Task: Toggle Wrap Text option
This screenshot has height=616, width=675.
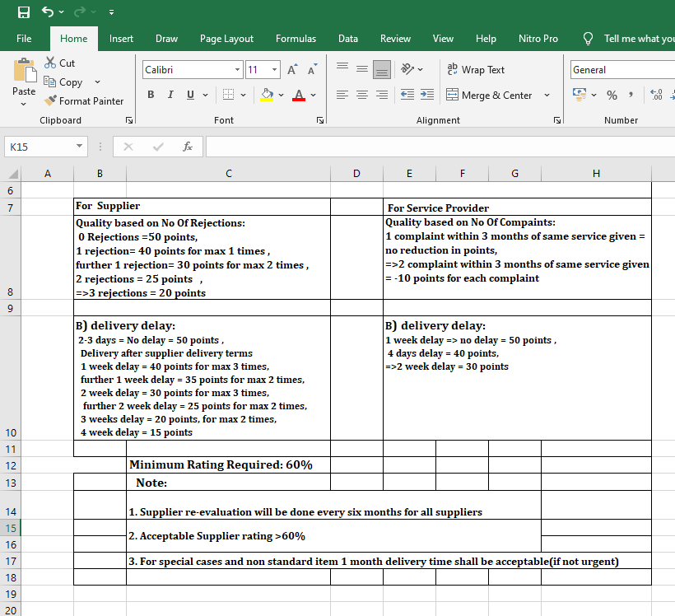Action: [x=476, y=70]
